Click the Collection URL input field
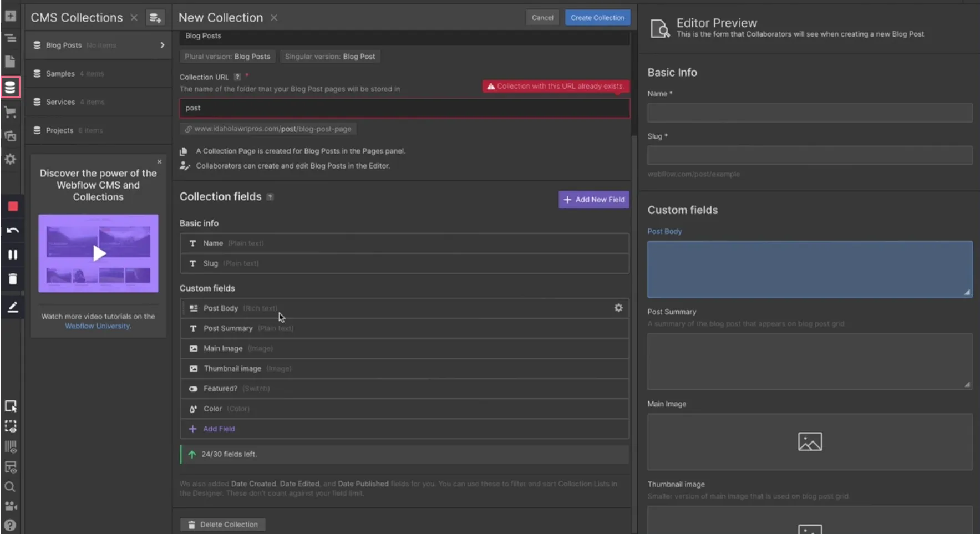980x534 pixels. [x=405, y=108]
